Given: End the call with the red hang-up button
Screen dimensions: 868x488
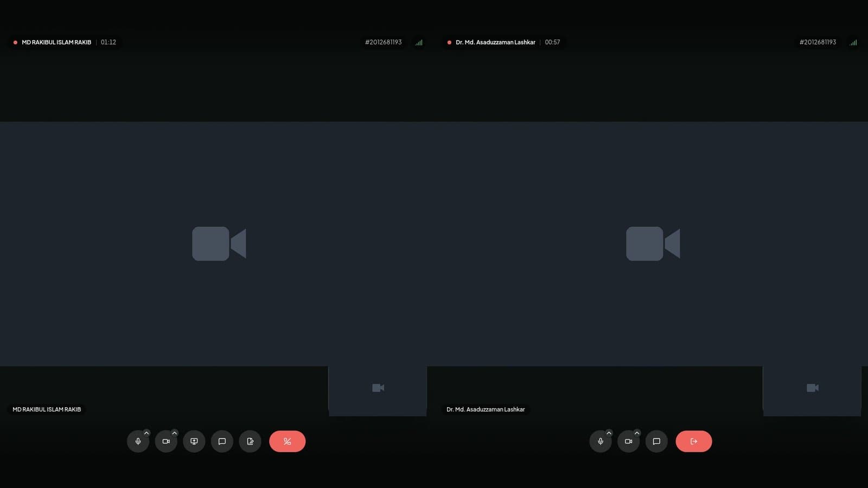Looking at the screenshot, I should tap(288, 441).
